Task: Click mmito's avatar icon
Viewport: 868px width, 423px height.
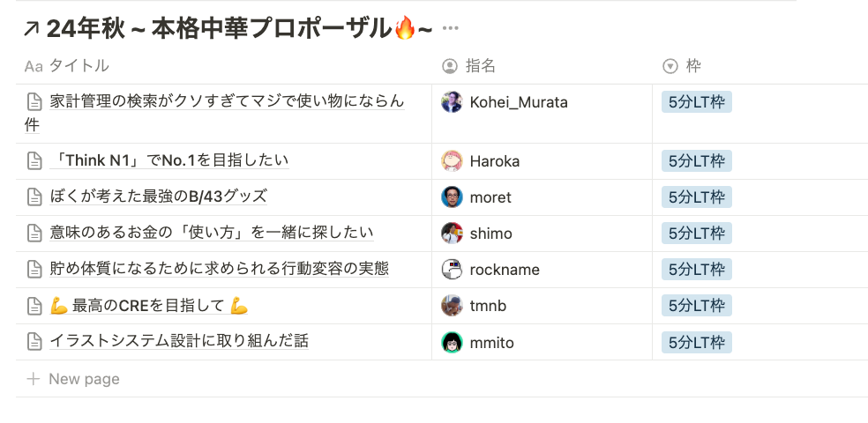Action: [452, 342]
